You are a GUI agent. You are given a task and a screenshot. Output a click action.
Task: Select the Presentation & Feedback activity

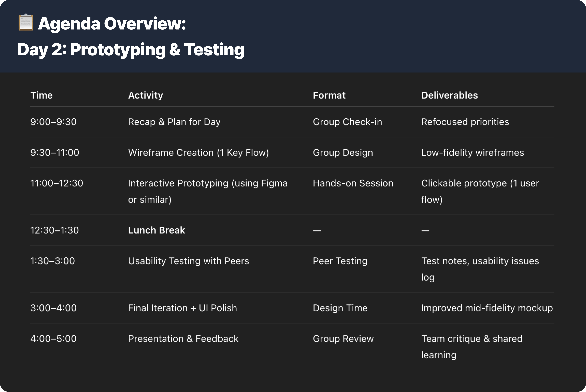pos(183,339)
